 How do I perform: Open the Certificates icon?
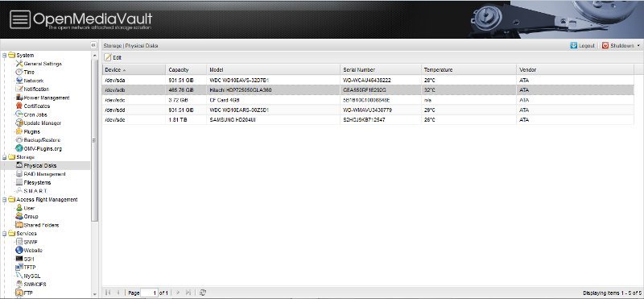click(19, 106)
